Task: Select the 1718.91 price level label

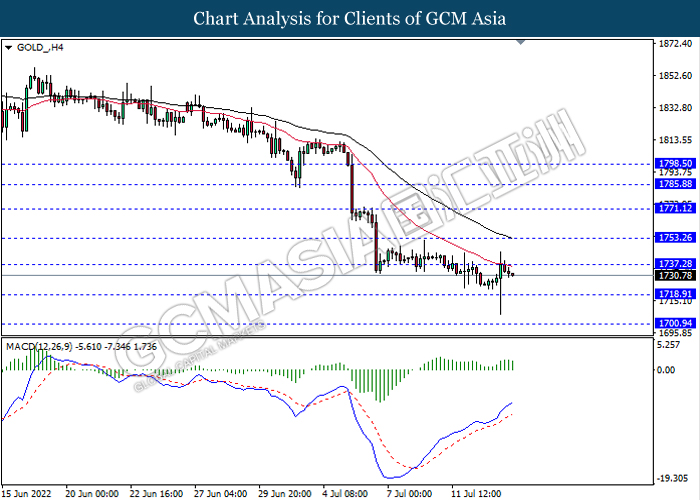Action: (675, 294)
